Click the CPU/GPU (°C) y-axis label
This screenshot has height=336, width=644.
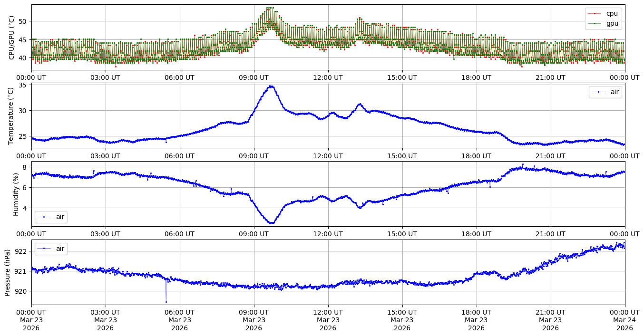[12, 38]
